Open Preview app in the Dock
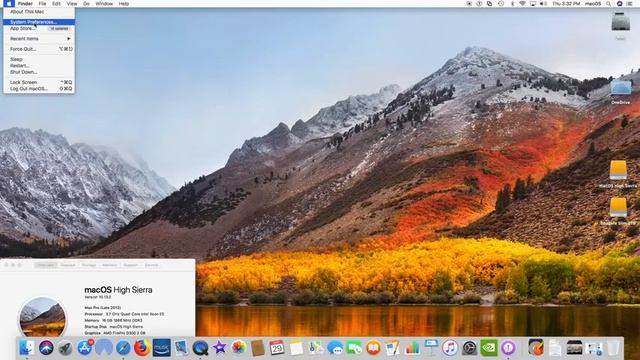Viewport: 640px width, 360px height. 181,348
